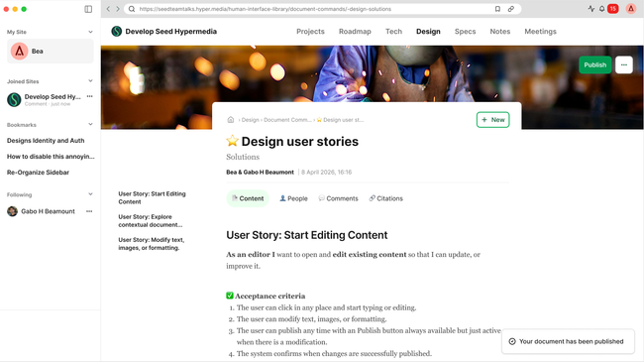Viewport: 644px width, 362px height.
Task: Select Roadmap in the top navigation
Action: click(355, 32)
